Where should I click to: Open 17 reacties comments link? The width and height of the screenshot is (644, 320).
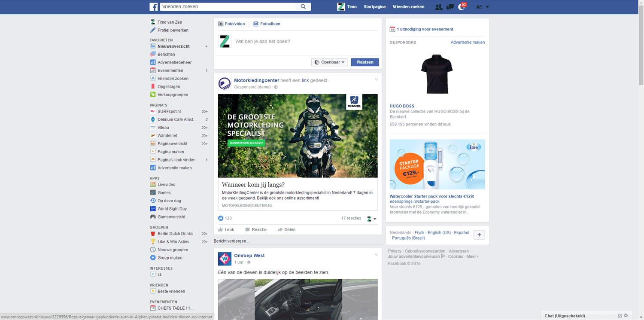coord(351,218)
